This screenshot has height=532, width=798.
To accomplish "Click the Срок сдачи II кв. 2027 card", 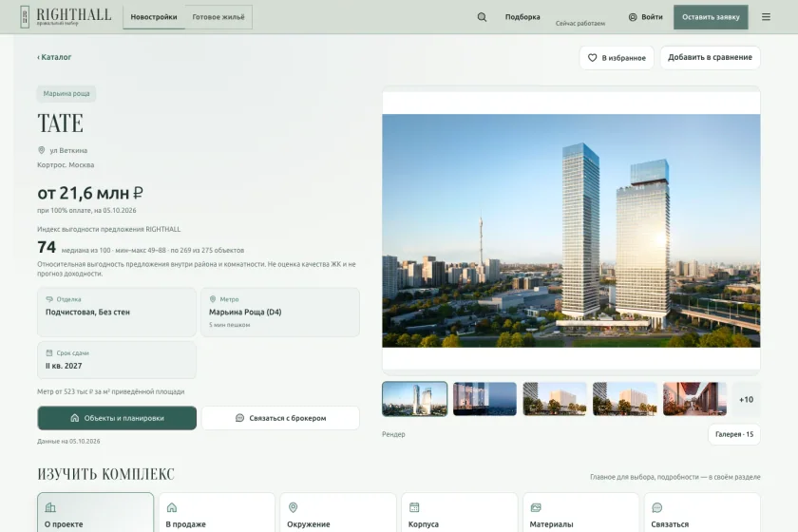I will pyautogui.click(x=117, y=360).
